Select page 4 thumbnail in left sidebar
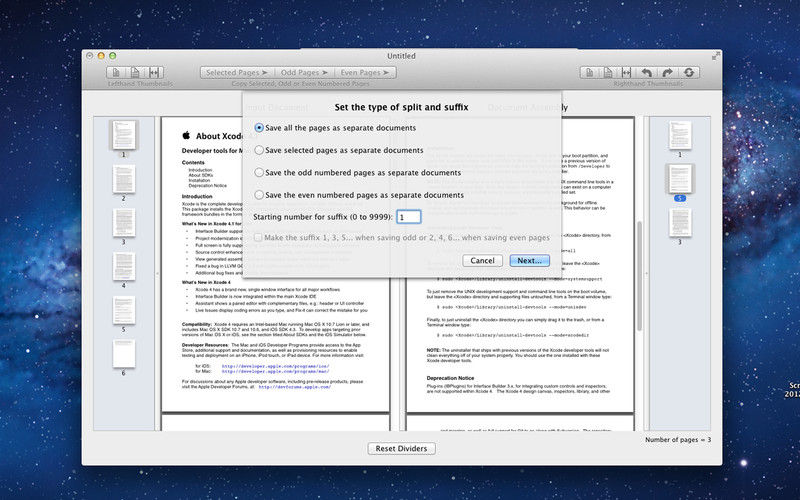This screenshot has width=800, height=500. [x=123, y=266]
